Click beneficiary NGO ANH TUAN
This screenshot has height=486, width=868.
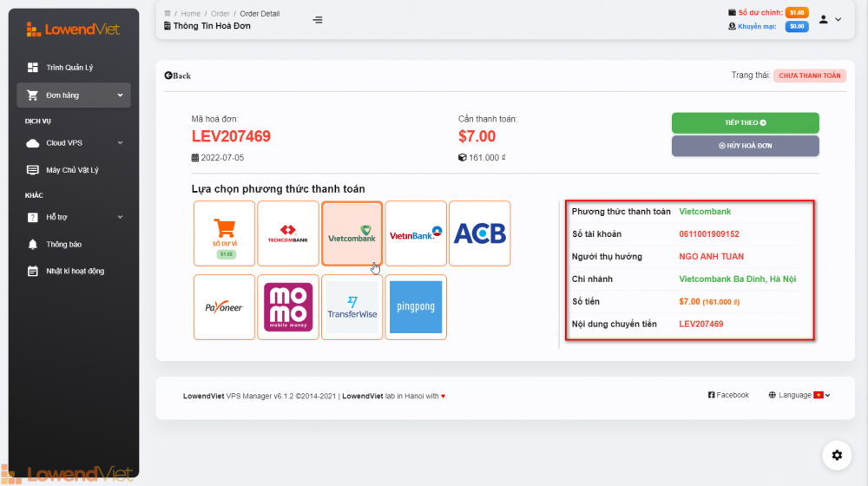tap(712, 257)
